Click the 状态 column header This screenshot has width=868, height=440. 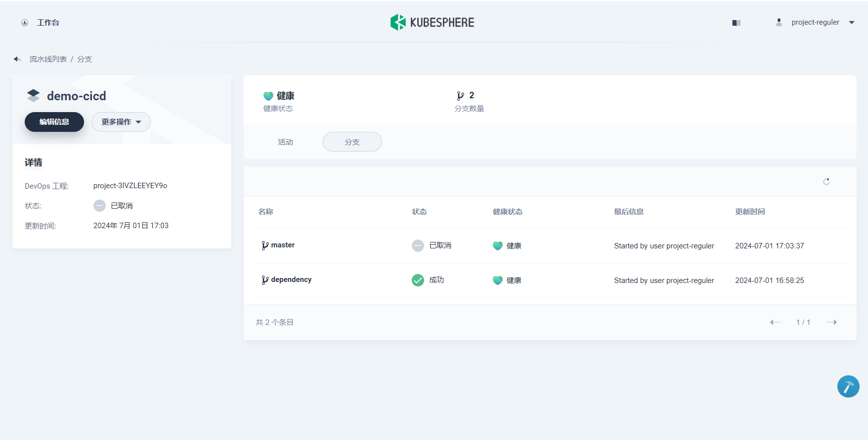(x=419, y=212)
